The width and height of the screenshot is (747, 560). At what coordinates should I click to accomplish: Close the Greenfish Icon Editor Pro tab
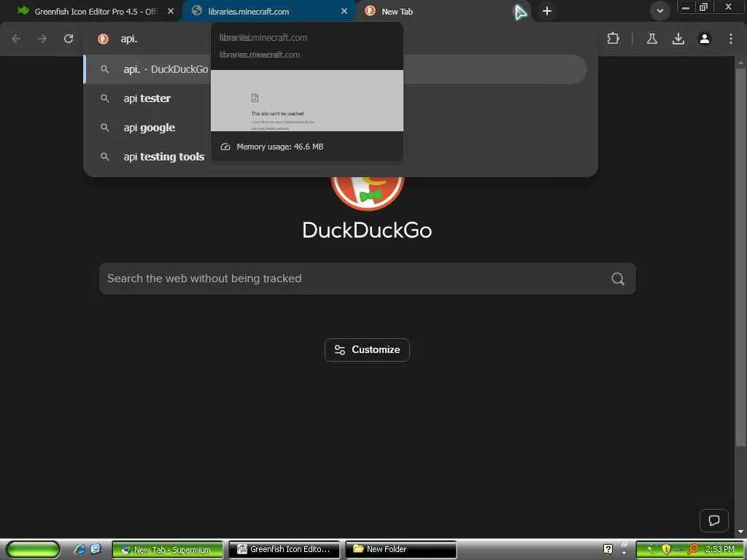[x=171, y=11]
